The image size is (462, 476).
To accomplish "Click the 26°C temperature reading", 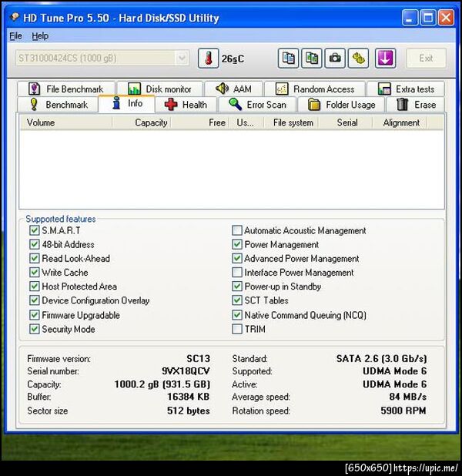I will [x=233, y=59].
